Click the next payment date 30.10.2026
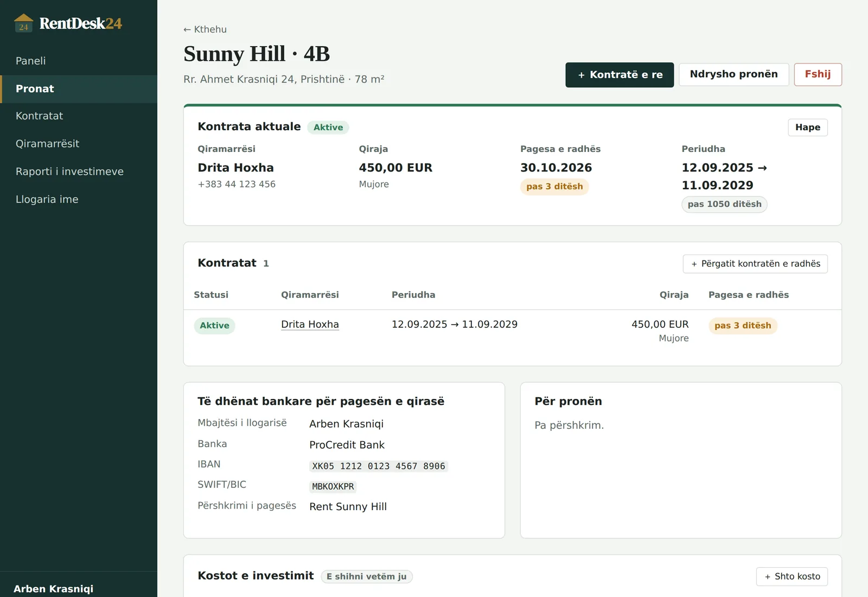Viewport: 868px width, 597px height. click(x=556, y=168)
